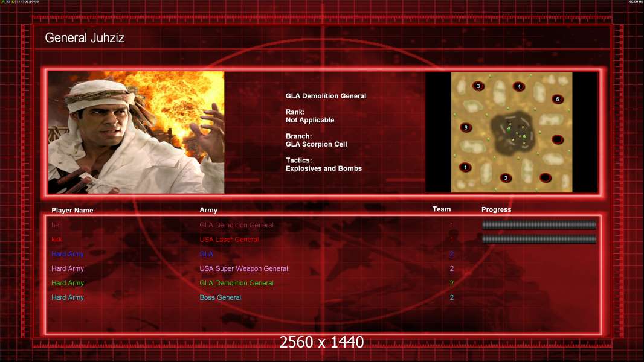Pick start position marker 6 on the map
Viewport: 644px width, 362px height.
(466, 127)
